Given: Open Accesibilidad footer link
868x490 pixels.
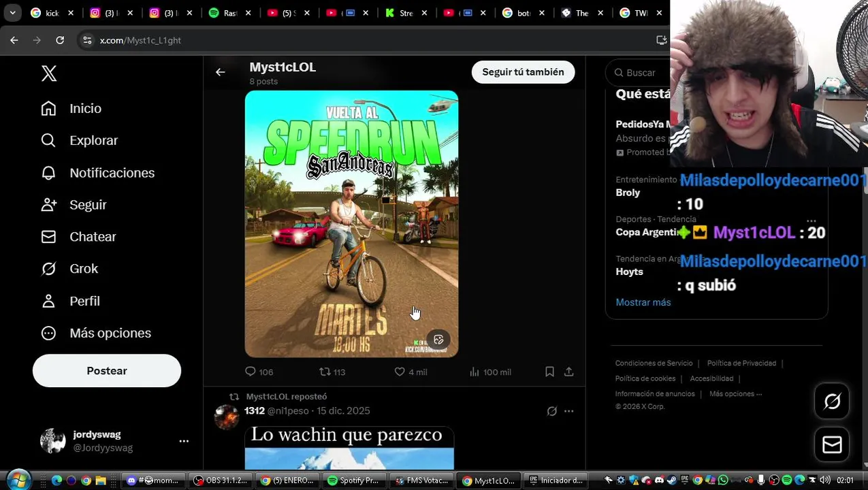Looking at the screenshot, I should 711,378.
